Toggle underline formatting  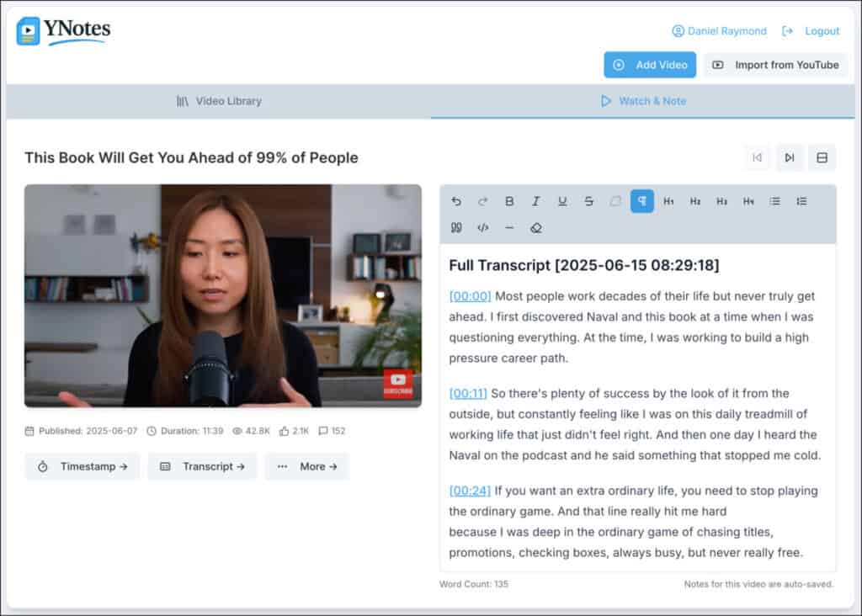[561, 201]
